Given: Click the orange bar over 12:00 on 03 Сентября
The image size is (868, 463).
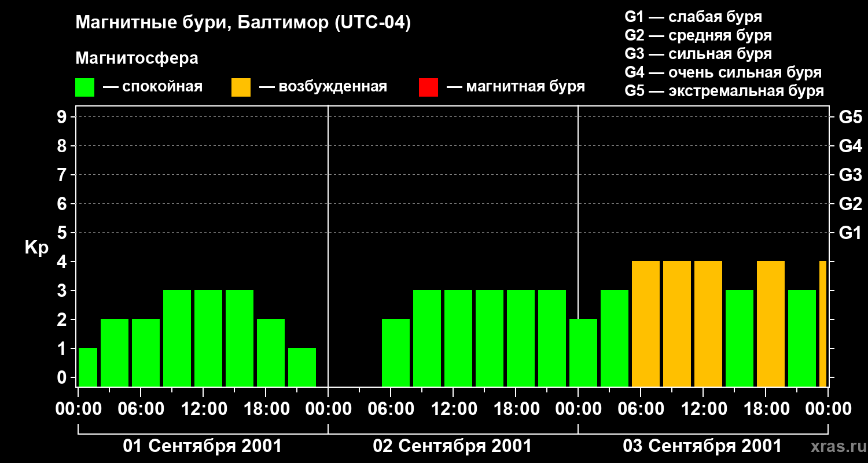Looking at the screenshot, I should pos(708,324).
